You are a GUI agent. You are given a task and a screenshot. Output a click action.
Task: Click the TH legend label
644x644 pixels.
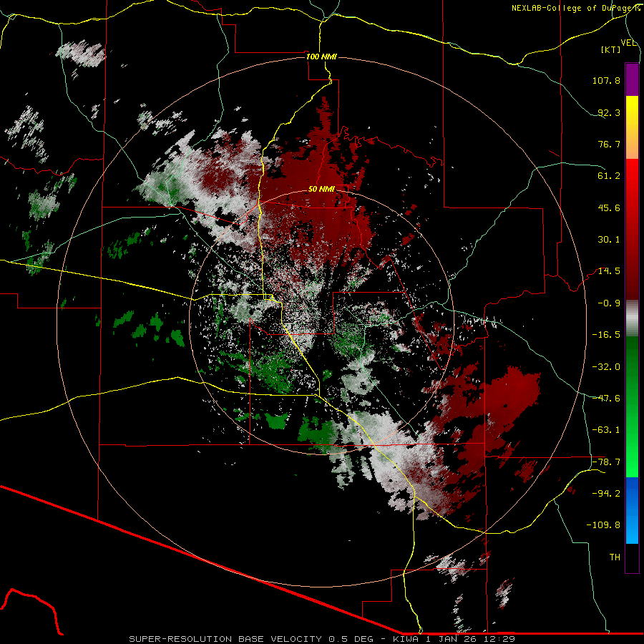tap(615, 557)
